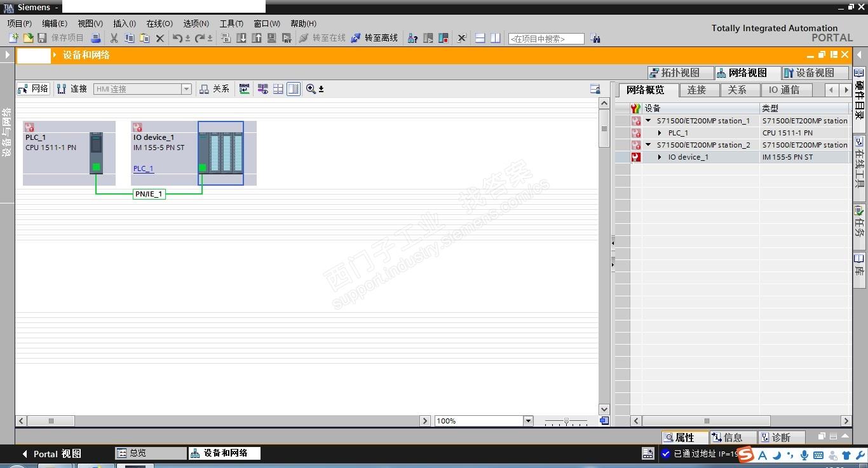The width and height of the screenshot is (868, 468).
Task: Click the canvas horizontal scrollbar thumb
Action: [51, 421]
